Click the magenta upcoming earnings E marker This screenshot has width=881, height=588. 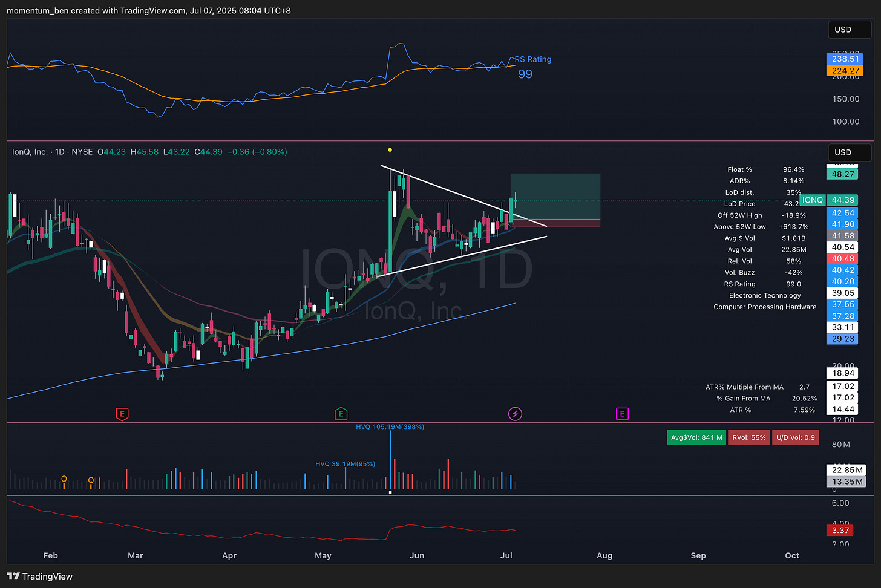click(622, 414)
